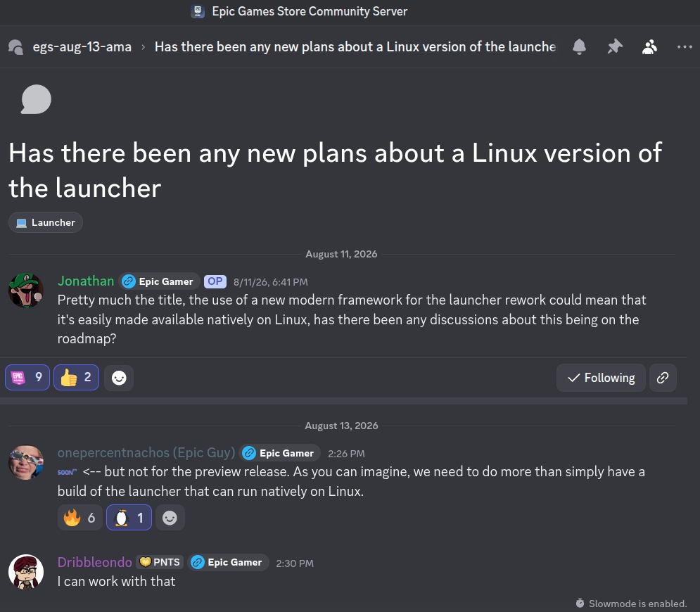Image resolution: width=700 pixels, height=612 pixels.
Task: Open the three-dot more options menu
Action: tap(685, 46)
